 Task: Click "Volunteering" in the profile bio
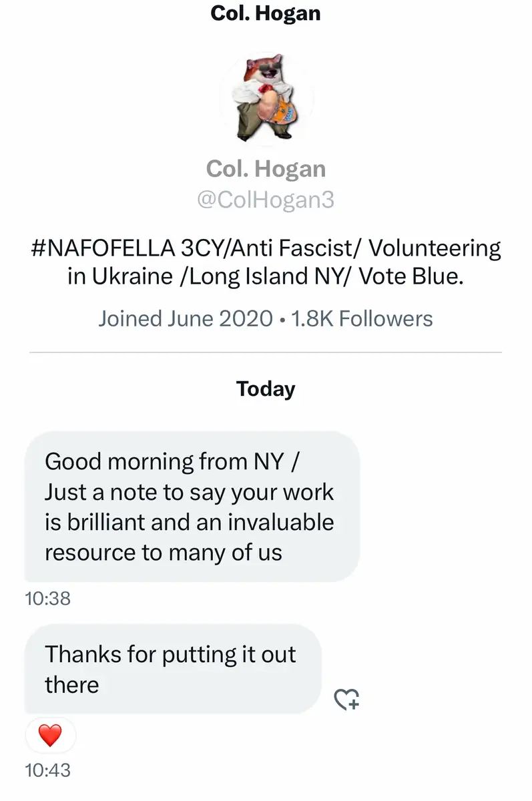point(435,248)
